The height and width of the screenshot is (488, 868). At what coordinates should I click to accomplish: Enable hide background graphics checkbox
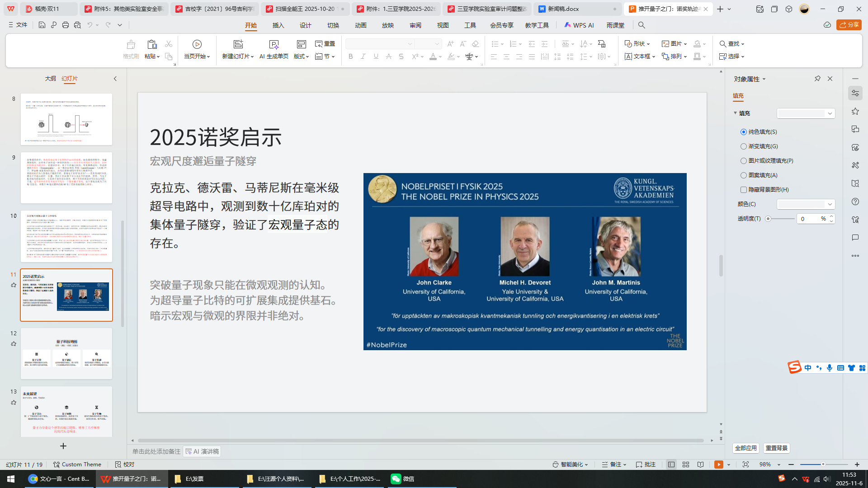pos(744,190)
